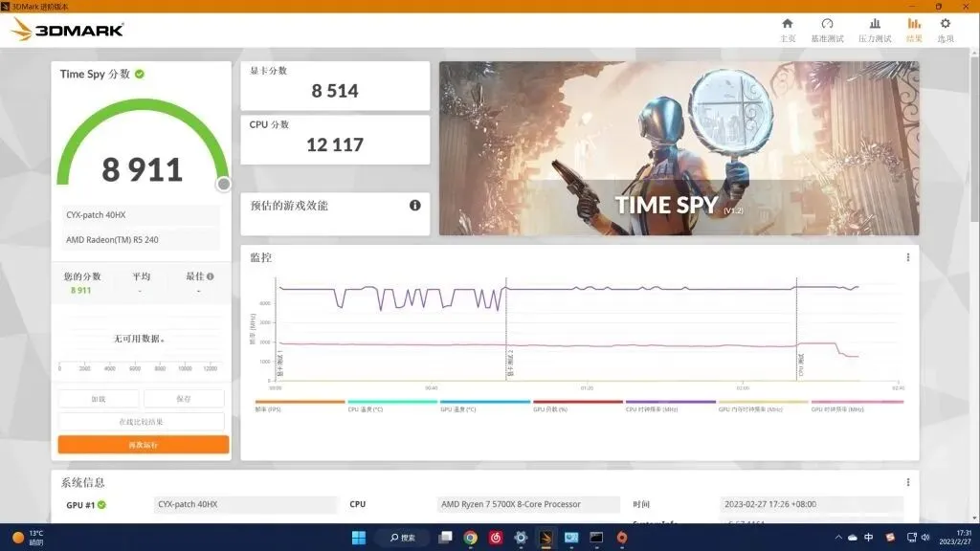Image resolution: width=980 pixels, height=551 pixels.
Task: Click the CPU 测试 marker in the chart
Action: (801, 365)
